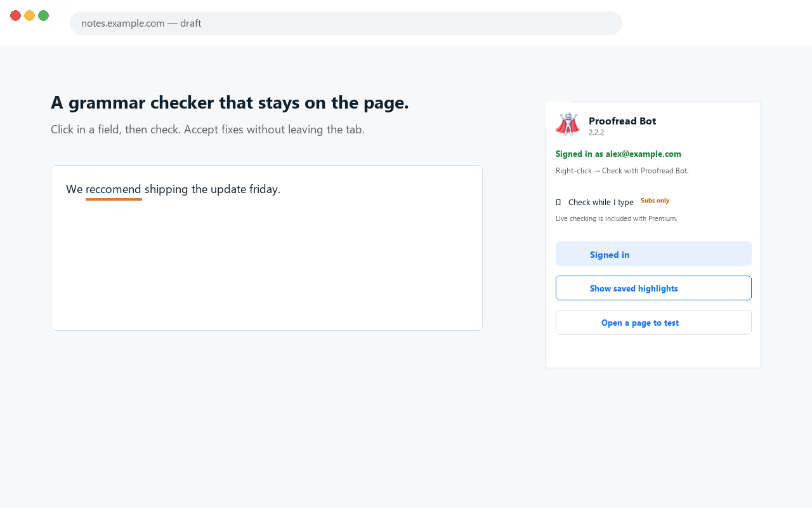
Task: Select Open a page to test
Action: coord(653,322)
